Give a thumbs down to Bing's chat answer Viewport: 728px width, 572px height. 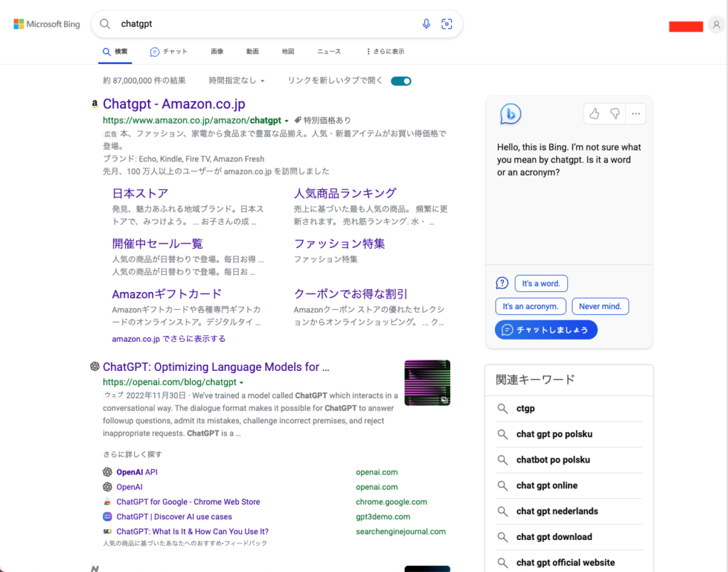pos(615,113)
